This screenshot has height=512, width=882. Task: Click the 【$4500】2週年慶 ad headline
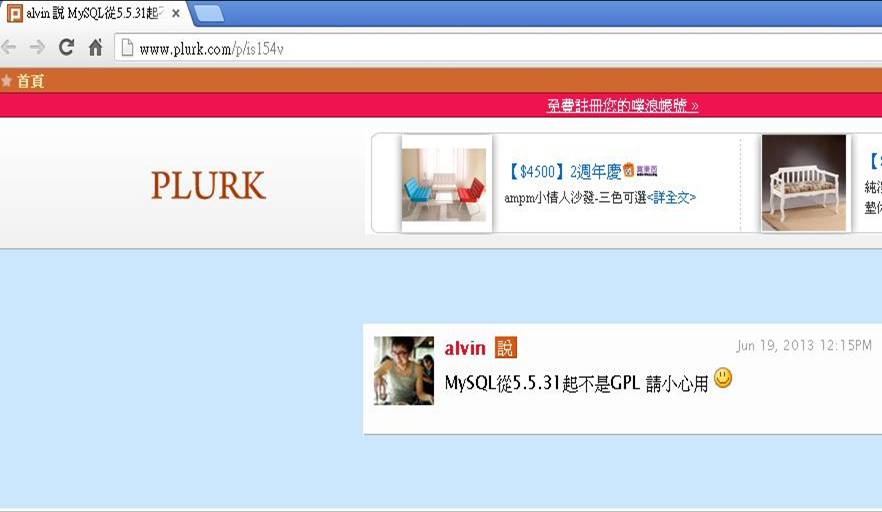(564, 171)
